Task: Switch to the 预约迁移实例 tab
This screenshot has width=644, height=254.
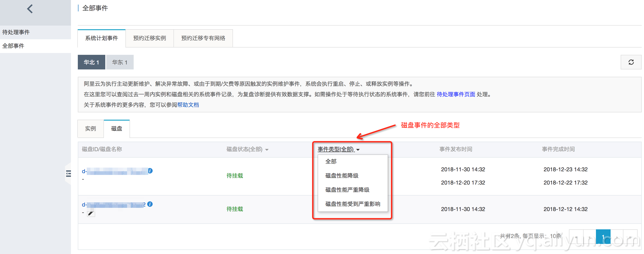Action: 149,38
